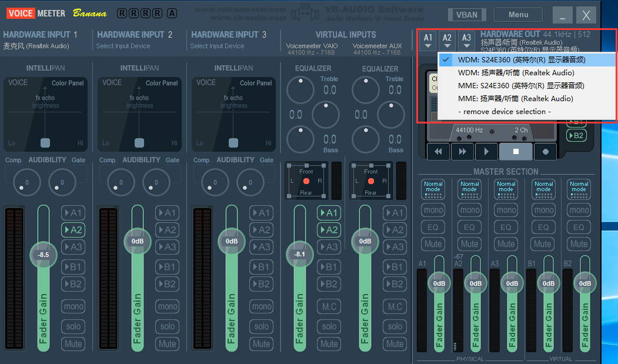
Task: Select remove device selection entry
Action: (x=527, y=112)
